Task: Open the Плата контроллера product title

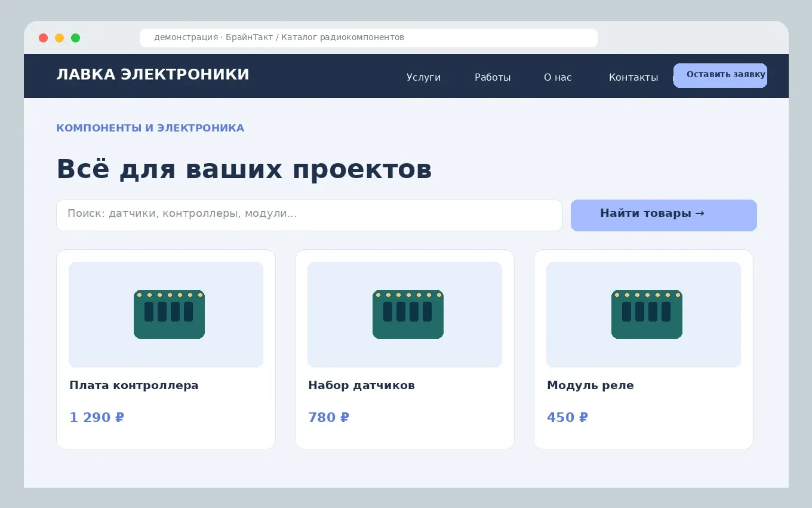Action: click(134, 385)
